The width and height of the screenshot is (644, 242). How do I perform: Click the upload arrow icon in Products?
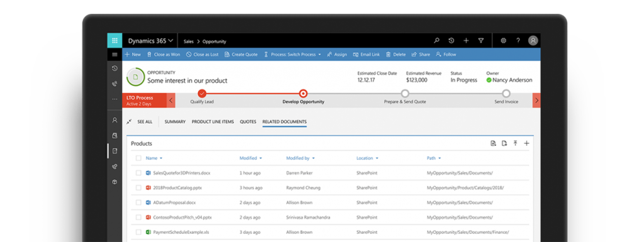click(x=516, y=143)
